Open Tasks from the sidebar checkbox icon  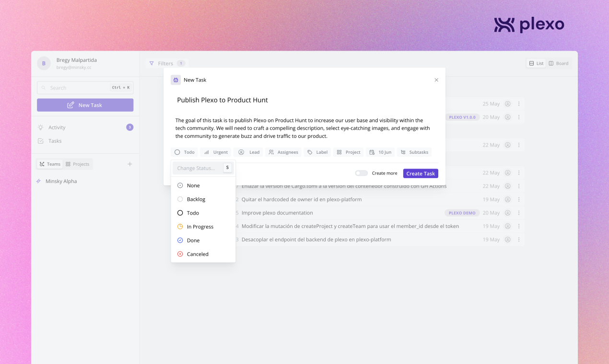[x=41, y=141]
